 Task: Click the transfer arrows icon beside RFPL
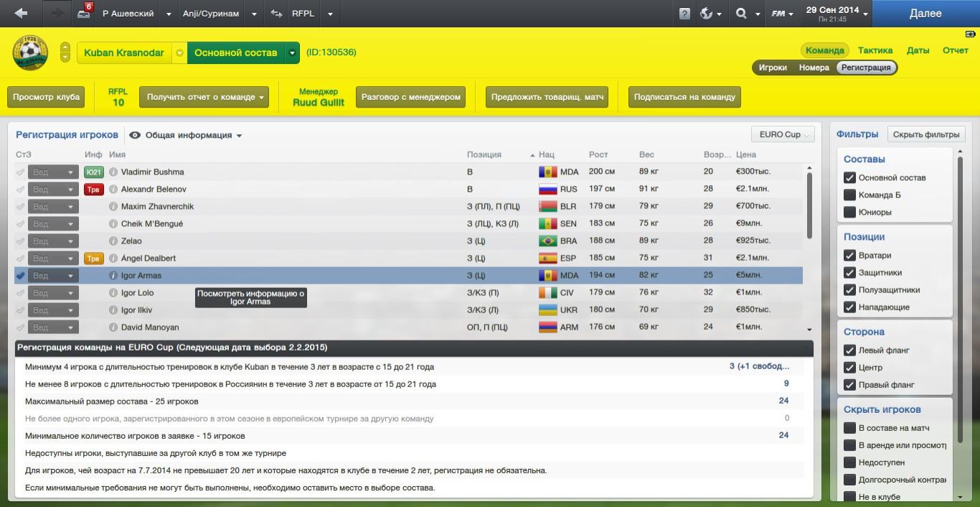coord(276,14)
